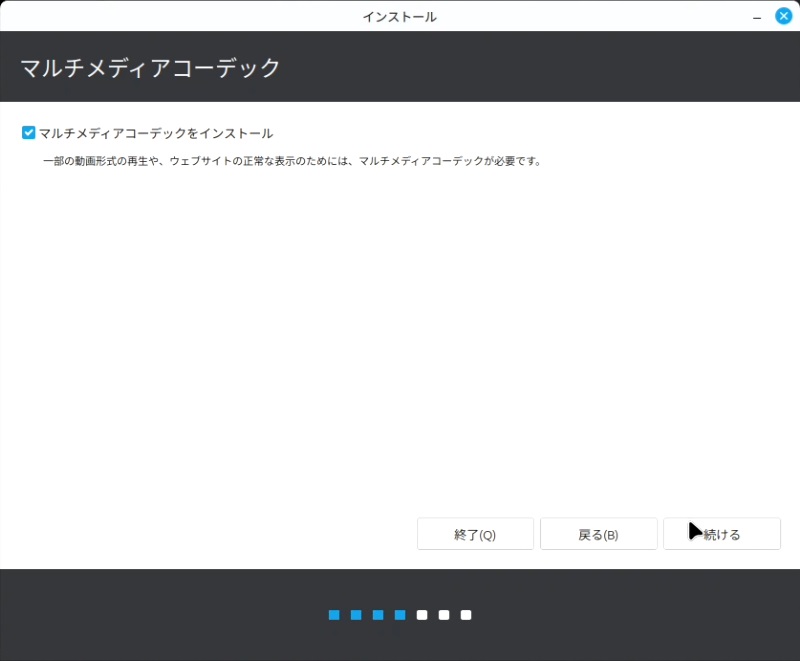This screenshot has height=661, width=800.
Task: Click the マルチメディアコーデック page heading
Action: (150, 68)
